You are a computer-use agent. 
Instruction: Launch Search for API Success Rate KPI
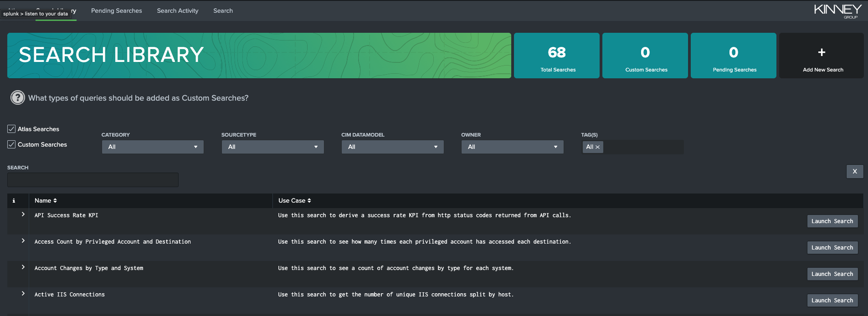point(832,221)
